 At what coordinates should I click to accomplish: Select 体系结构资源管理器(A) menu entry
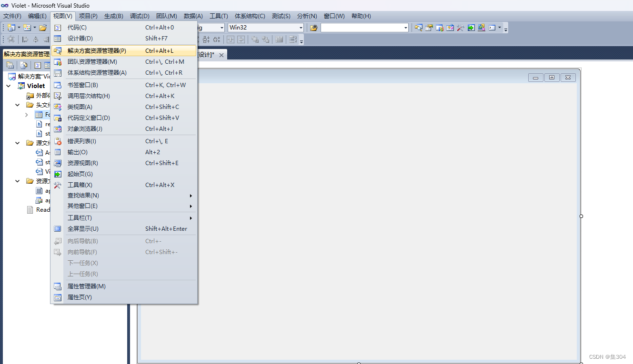[124, 72]
